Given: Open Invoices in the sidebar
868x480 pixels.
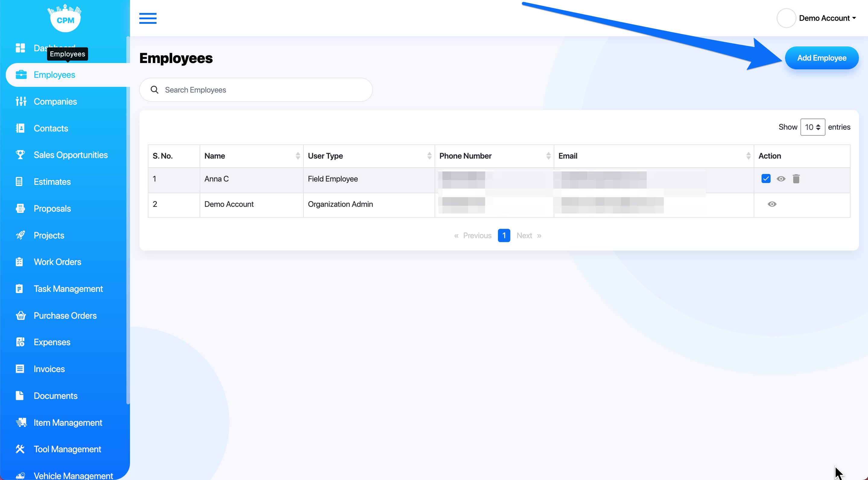Looking at the screenshot, I should tap(49, 369).
